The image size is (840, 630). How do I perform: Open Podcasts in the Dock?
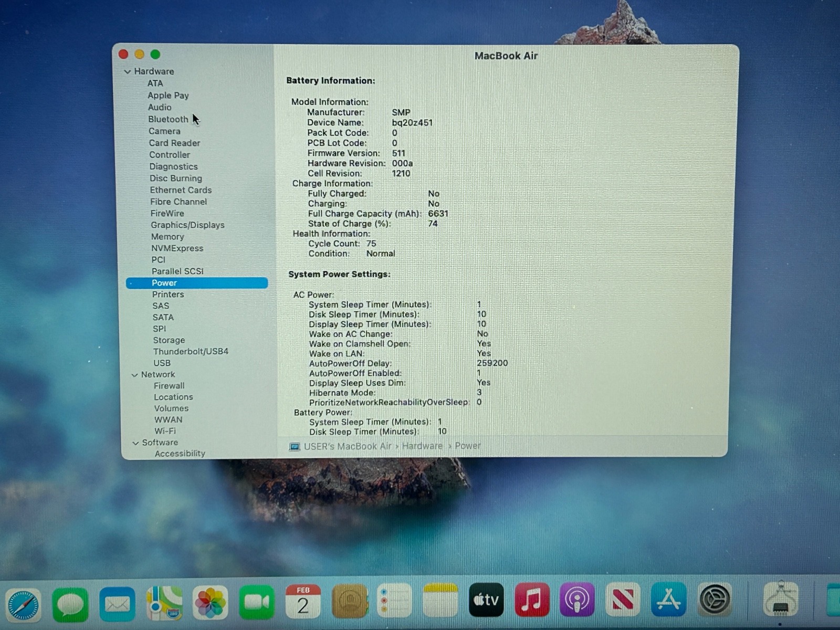[577, 600]
